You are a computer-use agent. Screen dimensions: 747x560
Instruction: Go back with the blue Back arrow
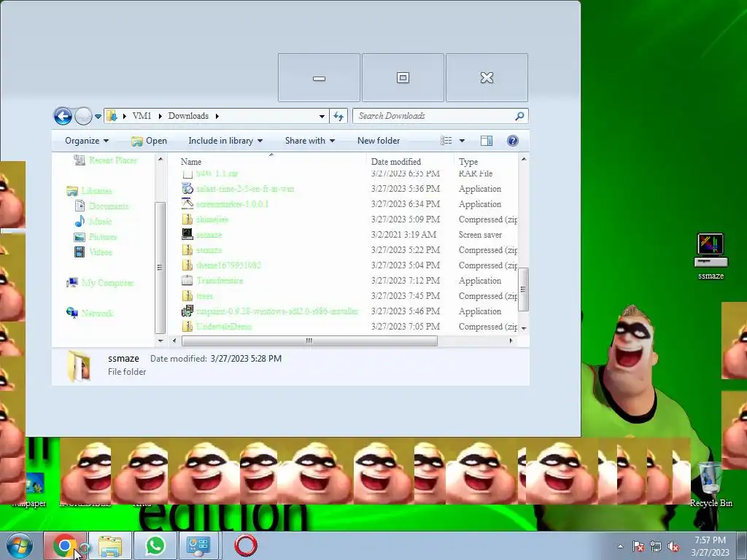click(63, 116)
